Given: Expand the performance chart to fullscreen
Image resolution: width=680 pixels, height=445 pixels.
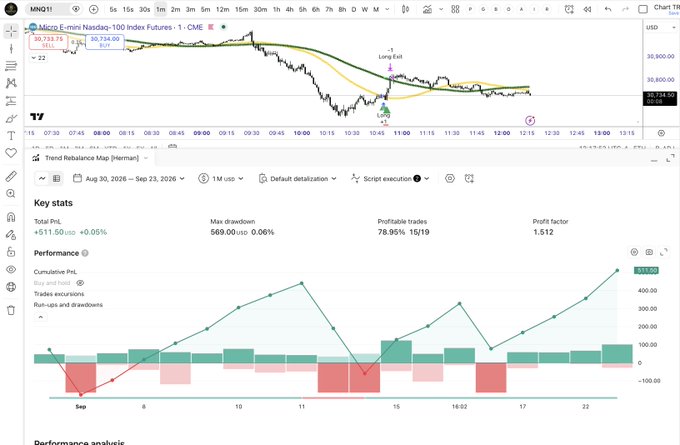Looking at the screenshot, I should pyautogui.click(x=664, y=252).
